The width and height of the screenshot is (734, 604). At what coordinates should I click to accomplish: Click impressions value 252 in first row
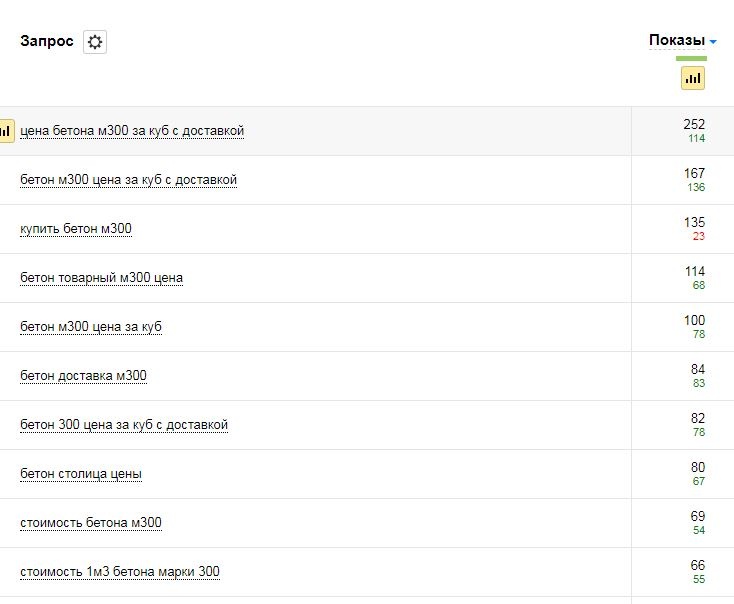[694, 125]
